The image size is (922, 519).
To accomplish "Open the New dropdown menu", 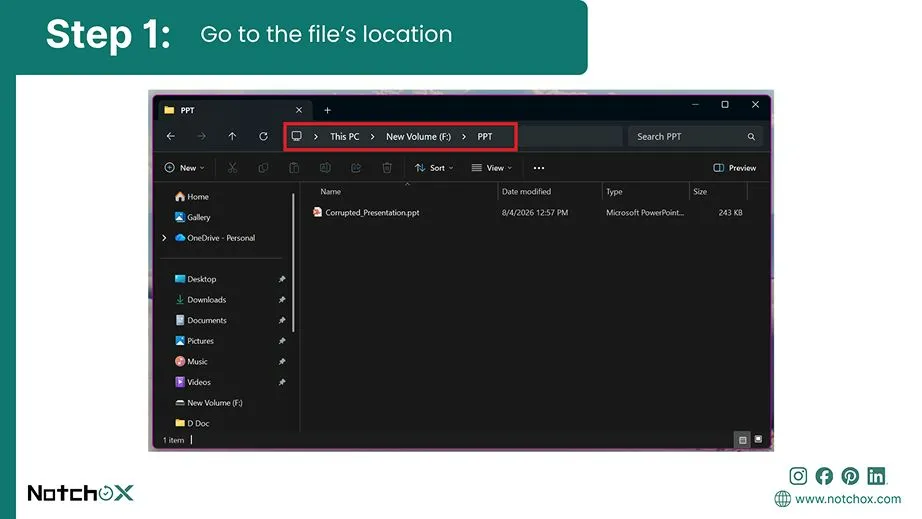I will click(x=185, y=168).
